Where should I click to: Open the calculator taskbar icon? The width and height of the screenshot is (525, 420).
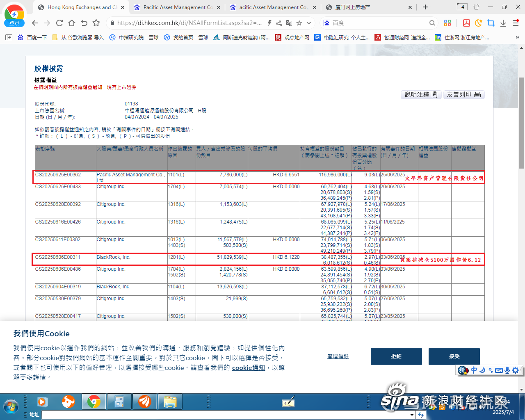click(x=119, y=402)
